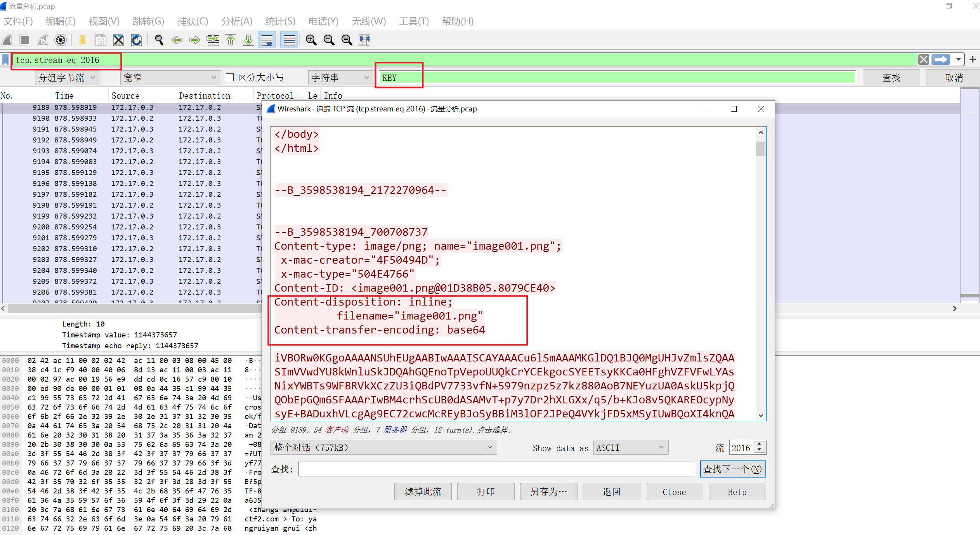
Task: Zoom out of the main window text
Action: click(x=329, y=40)
